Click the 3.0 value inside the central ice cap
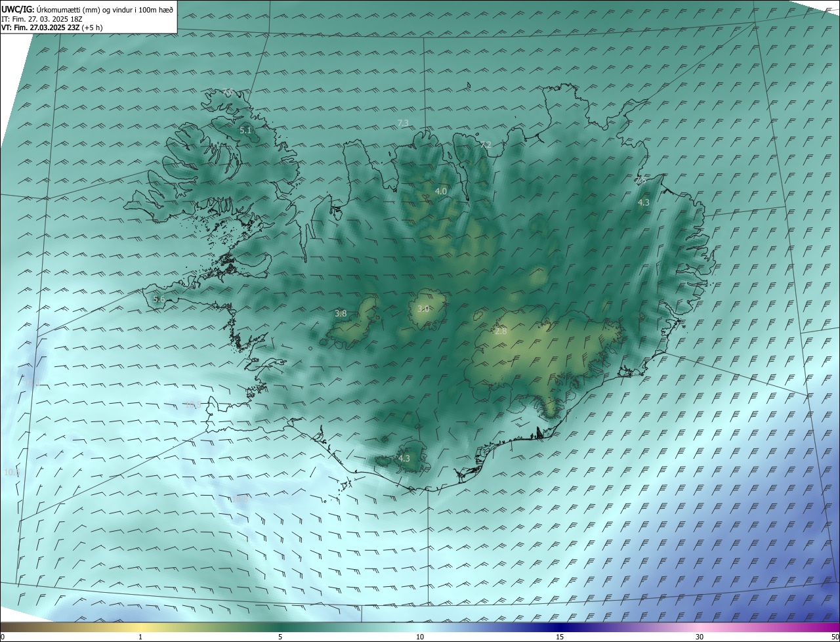 tap(423, 309)
